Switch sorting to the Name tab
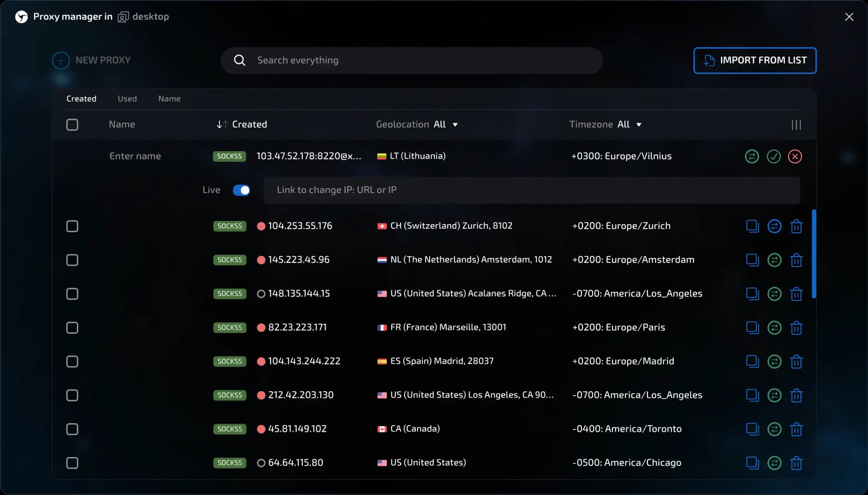 169,98
